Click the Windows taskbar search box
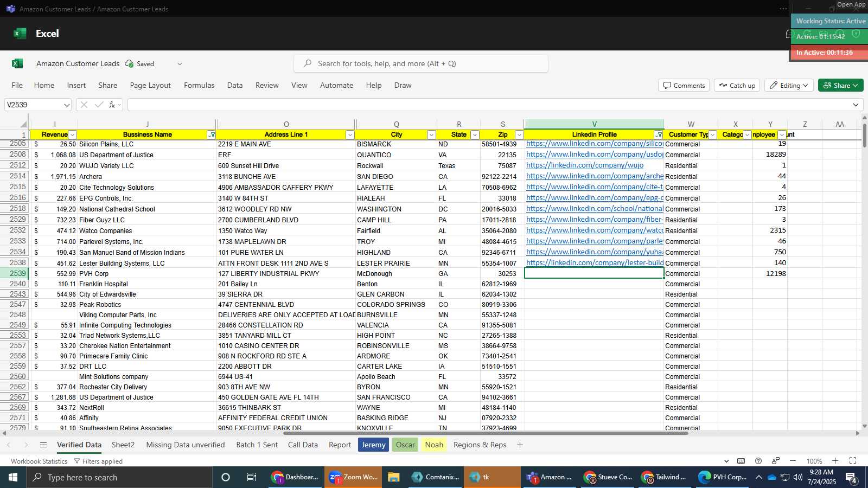This screenshot has height=488, width=868. 119,477
